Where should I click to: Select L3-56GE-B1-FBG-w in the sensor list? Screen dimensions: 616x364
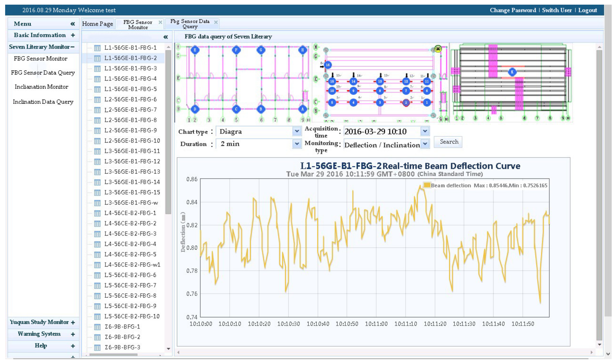tap(131, 203)
